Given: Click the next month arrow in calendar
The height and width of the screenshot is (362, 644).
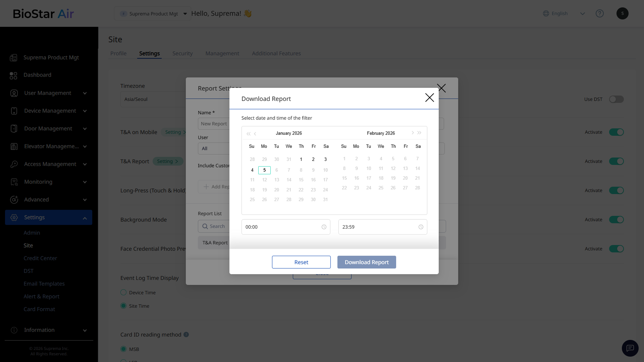Looking at the screenshot, I should [x=413, y=133].
